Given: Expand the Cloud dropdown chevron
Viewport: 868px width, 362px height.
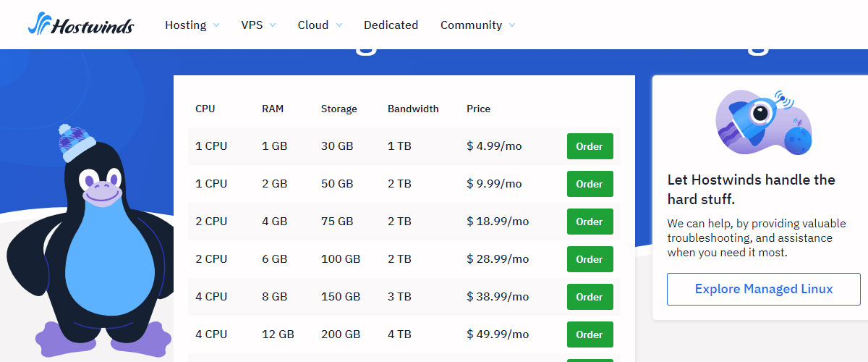Looking at the screenshot, I should coord(339,25).
